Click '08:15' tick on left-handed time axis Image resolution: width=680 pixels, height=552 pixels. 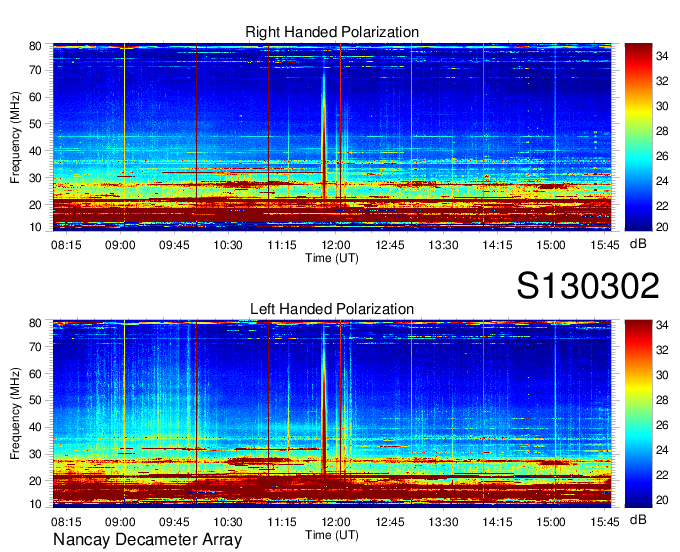[x=66, y=522]
